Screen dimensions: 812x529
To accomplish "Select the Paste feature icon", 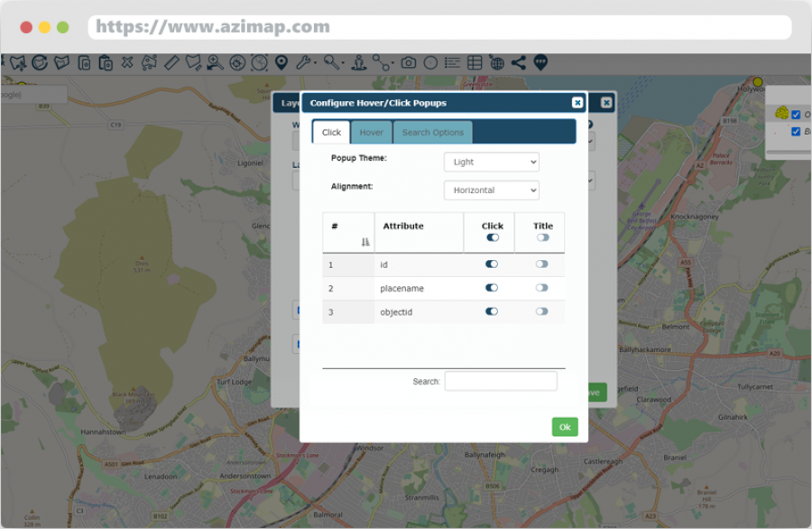I will coord(106,63).
